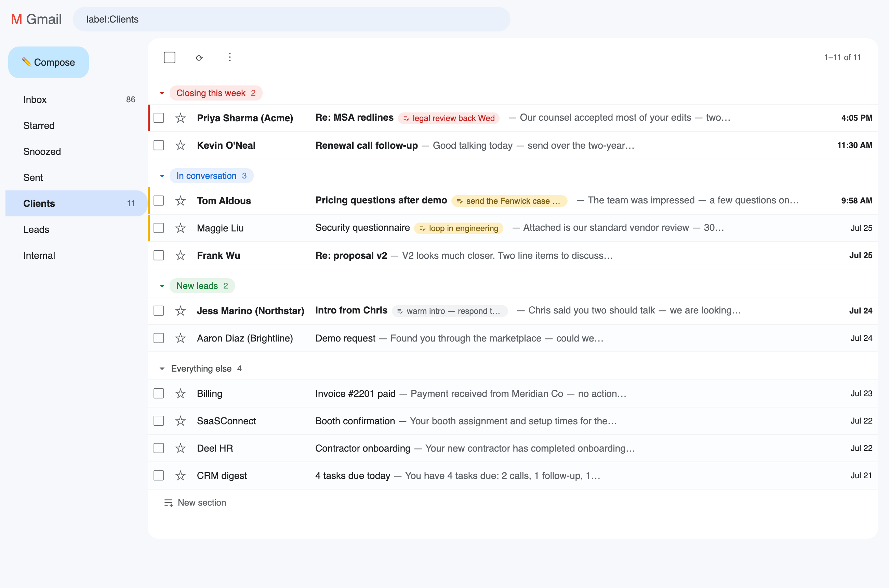Screen dimensions: 889x588
Task: Open 'Pricing questions after demo' email
Action: [513, 201]
